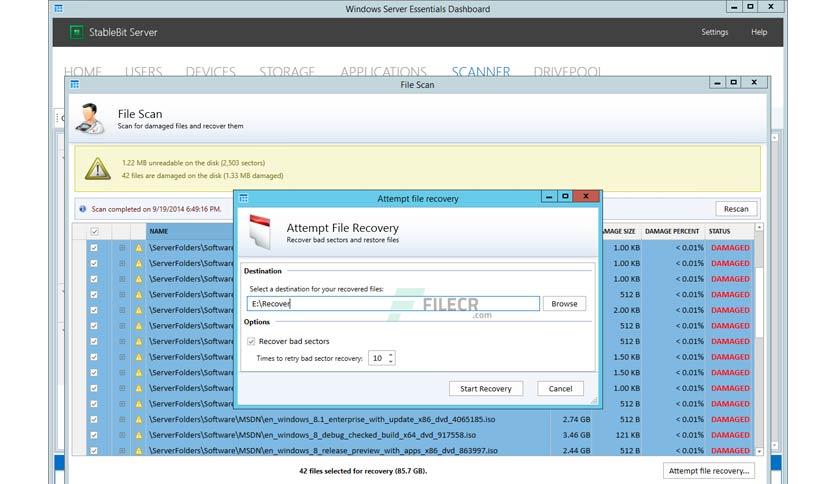Sort the table by the NAME column header
The height and width of the screenshot is (484, 836).
click(x=158, y=231)
